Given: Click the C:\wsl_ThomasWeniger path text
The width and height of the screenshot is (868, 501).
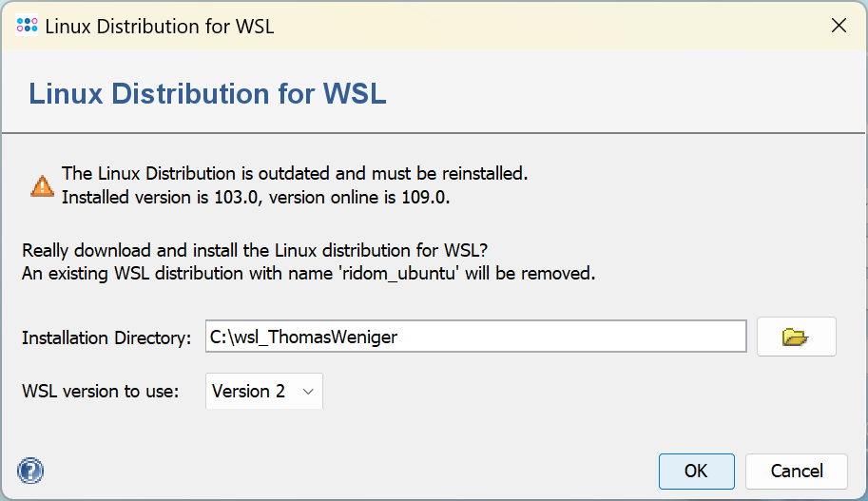Looking at the screenshot, I should (x=304, y=337).
